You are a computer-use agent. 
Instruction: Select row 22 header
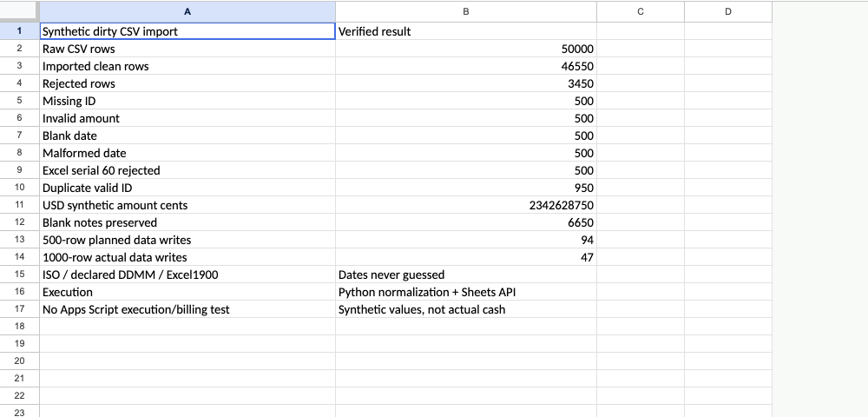[19, 396]
